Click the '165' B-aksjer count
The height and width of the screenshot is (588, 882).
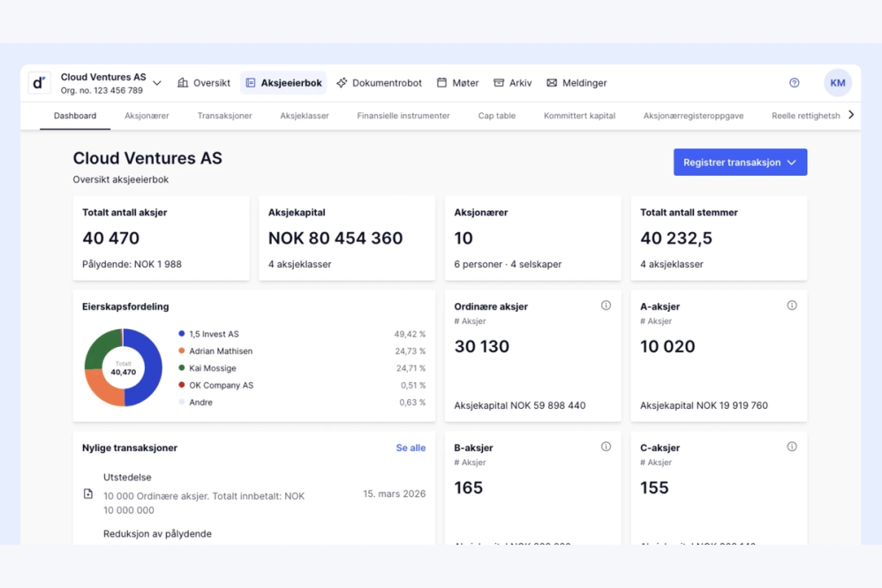click(x=469, y=488)
